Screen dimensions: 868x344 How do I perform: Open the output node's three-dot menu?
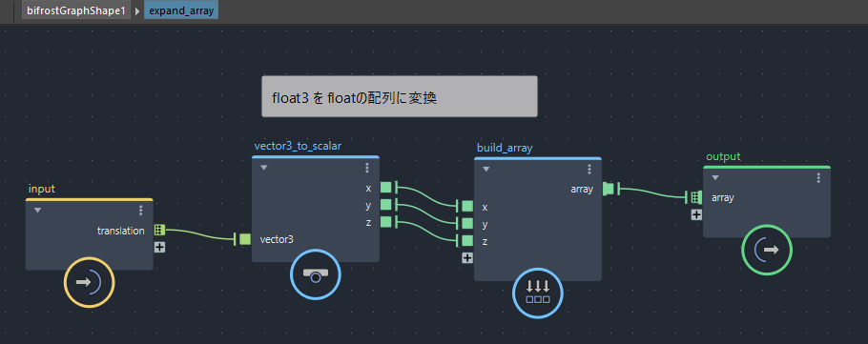[818, 178]
